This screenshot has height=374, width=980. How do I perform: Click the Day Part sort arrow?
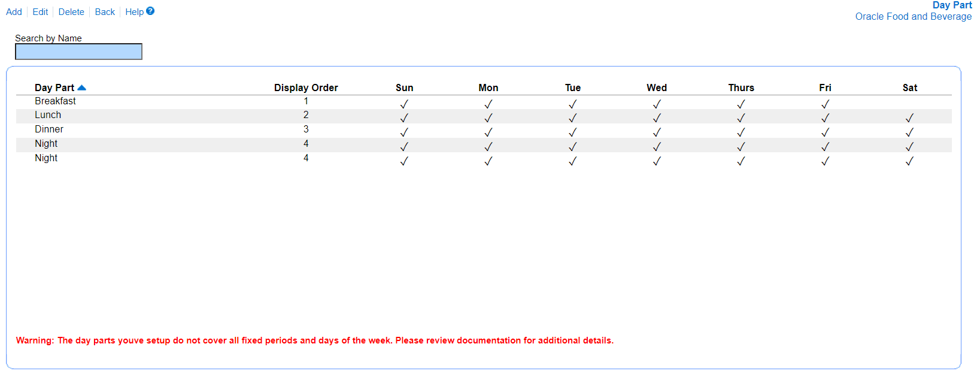point(82,88)
